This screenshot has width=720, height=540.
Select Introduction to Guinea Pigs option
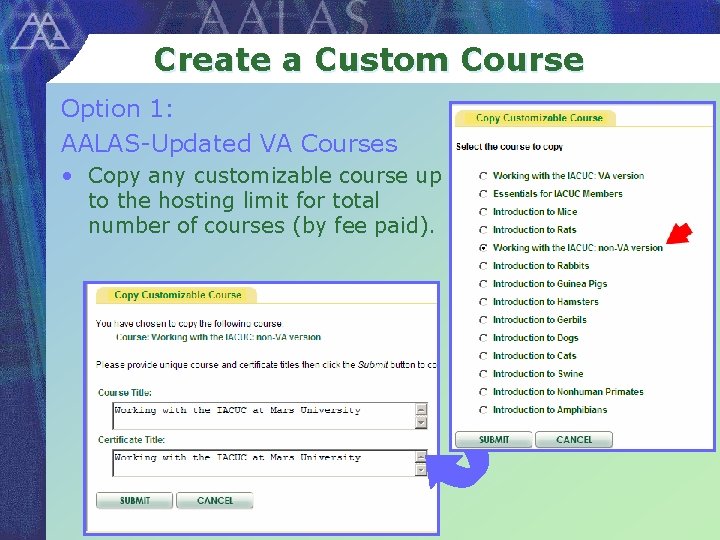click(483, 284)
